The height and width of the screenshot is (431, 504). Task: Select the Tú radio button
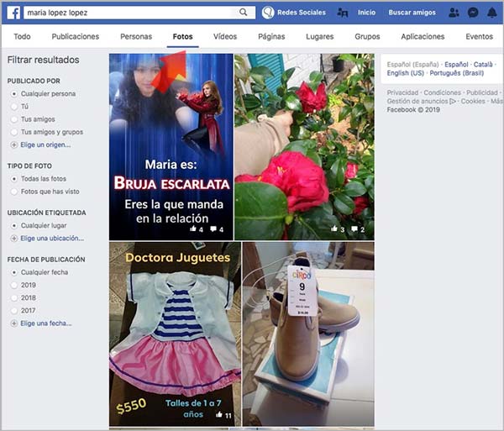13,107
